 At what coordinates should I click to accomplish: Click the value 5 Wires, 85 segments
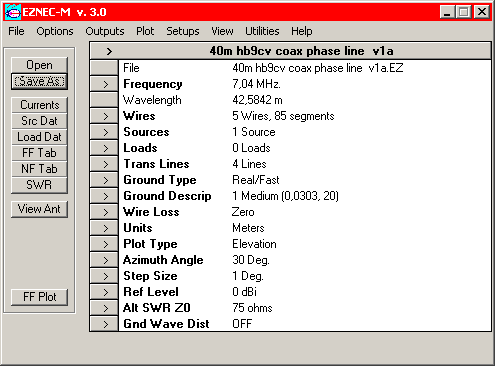click(x=283, y=116)
